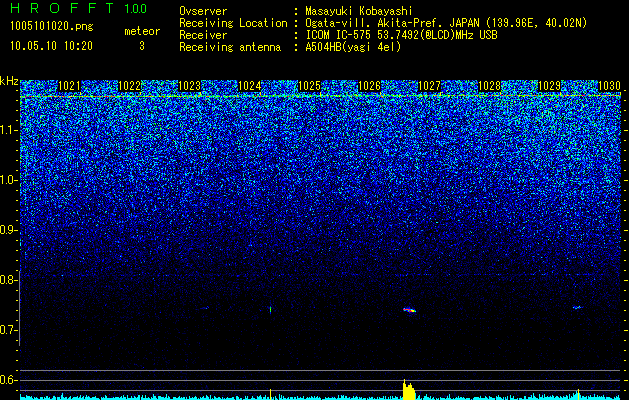The width and height of the screenshot is (629, 400).
Task: Select the ICOM IC-575 receiver text
Action: (401, 35)
